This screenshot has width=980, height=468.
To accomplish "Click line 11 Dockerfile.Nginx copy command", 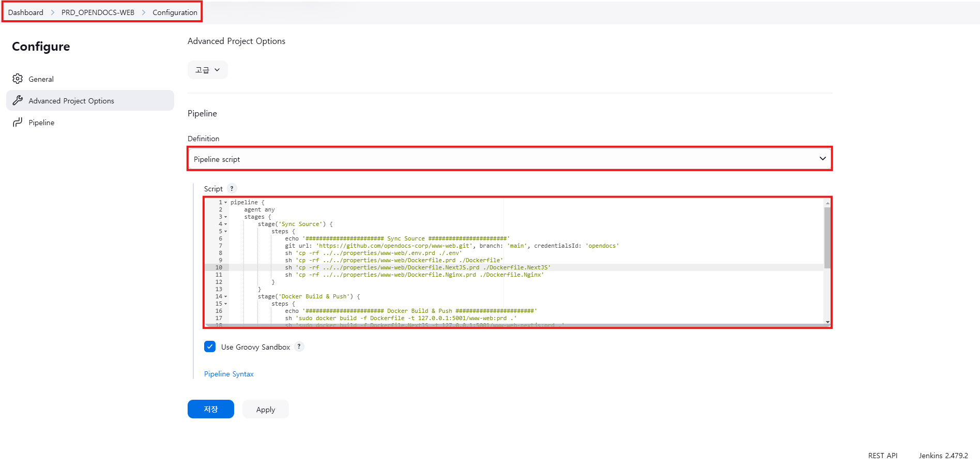I will (414, 275).
